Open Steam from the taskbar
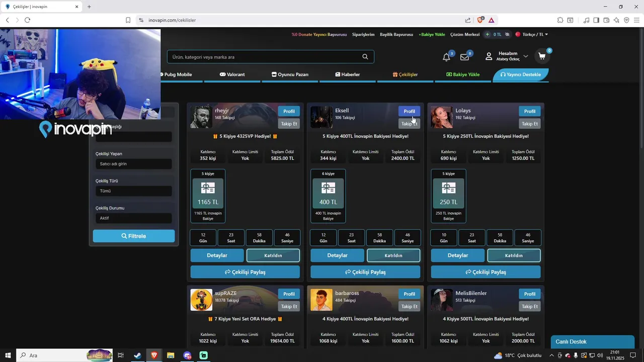Image resolution: width=644 pixels, height=362 pixels. 137,355
